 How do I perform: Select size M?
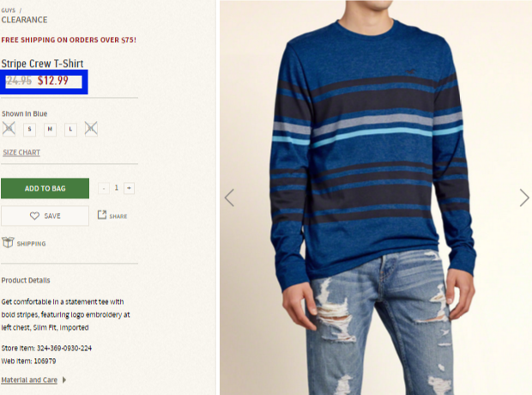(x=50, y=129)
